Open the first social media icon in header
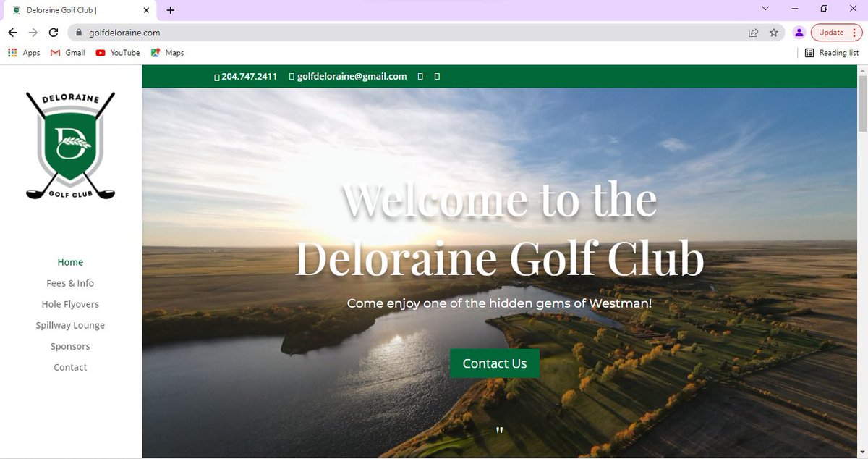This screenshot has height=459, width=868. tap(421, 76)
